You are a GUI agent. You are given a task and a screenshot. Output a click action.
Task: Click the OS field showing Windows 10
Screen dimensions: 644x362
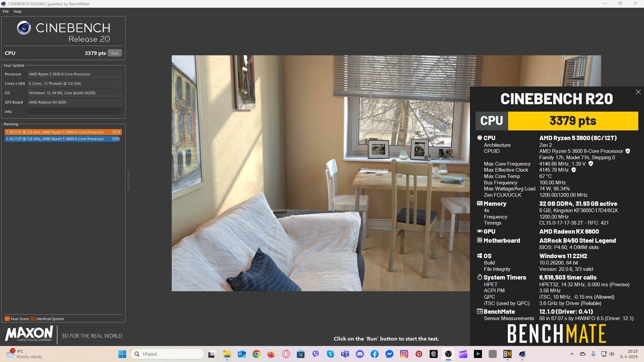(74, 93)
